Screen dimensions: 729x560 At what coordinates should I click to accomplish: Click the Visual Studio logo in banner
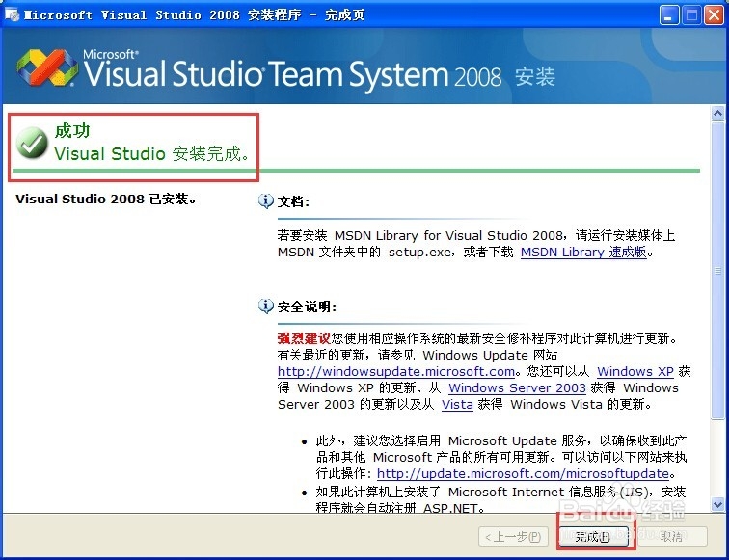tap(46, 67)
